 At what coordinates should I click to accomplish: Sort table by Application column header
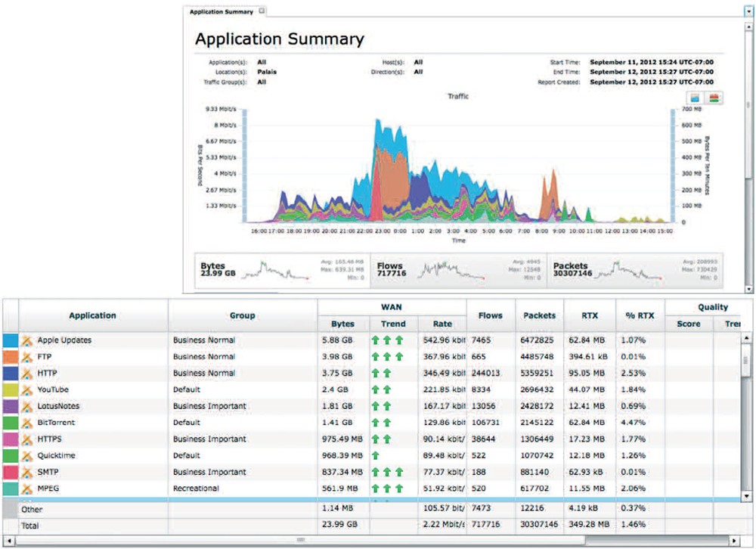click(92, 315)
